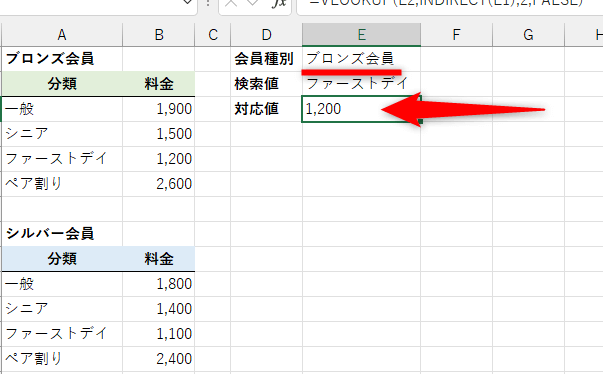Click the 検索値 label cell
The height and width of the screenshot is (374, 603).
click(267, 84)
